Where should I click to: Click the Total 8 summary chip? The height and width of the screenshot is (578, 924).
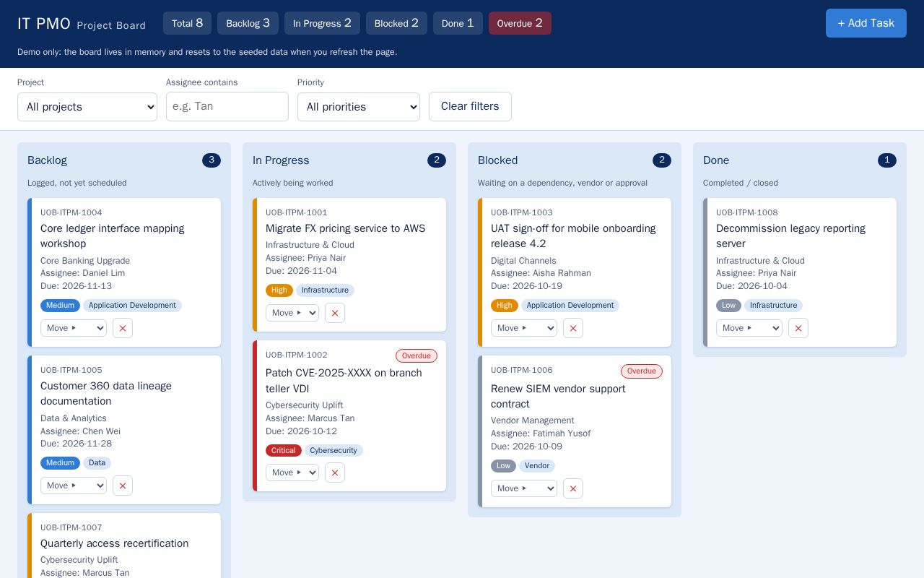pos(187,23)
